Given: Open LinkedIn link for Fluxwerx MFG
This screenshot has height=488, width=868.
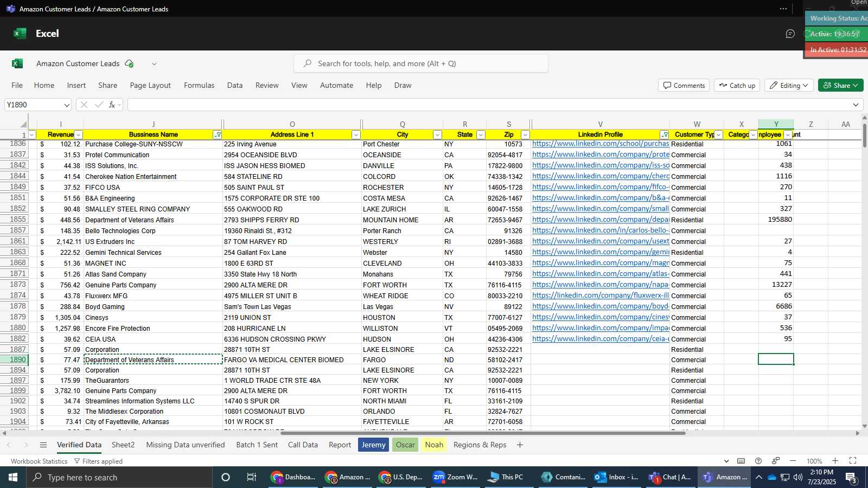Looking at the screenshot, I should pyautogui.click(x=601, y=296).
